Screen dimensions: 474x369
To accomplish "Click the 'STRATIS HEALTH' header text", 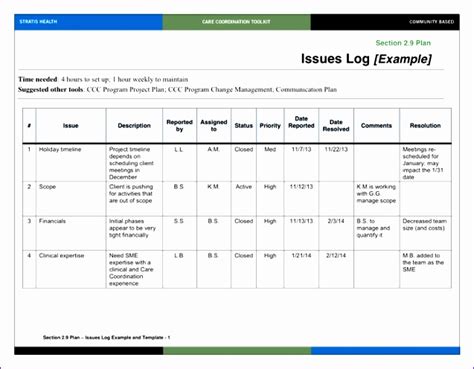I will (38, 22).
